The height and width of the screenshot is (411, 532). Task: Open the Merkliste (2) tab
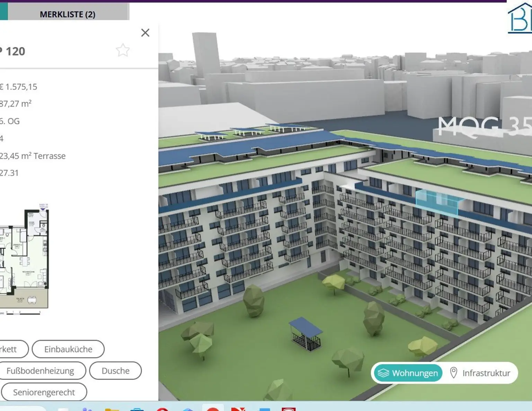(68, 14)
